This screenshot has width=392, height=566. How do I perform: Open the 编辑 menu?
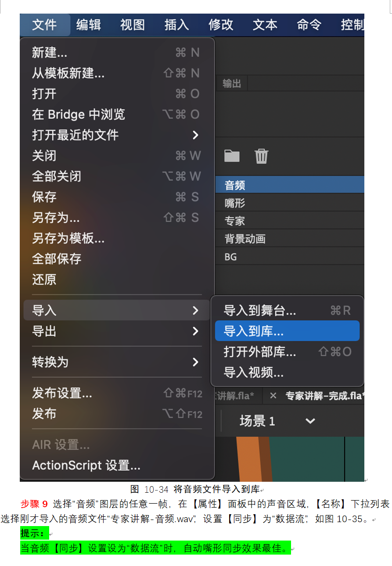[x=89, y=25]
